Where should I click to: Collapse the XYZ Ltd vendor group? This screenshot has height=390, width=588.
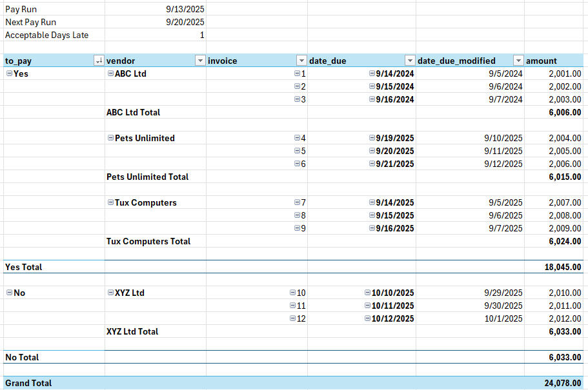(110, 293)
